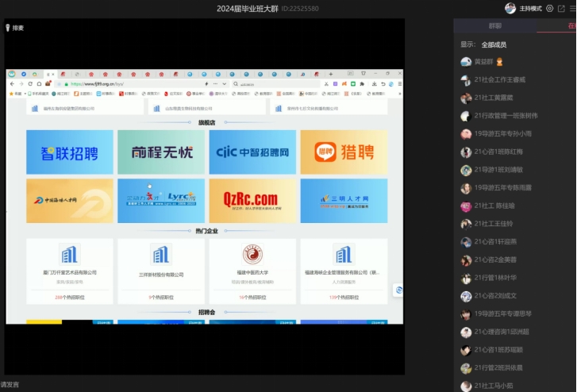Click the host avatar beside 主持模式
This screenshot has width=577, height=392.
510,8
